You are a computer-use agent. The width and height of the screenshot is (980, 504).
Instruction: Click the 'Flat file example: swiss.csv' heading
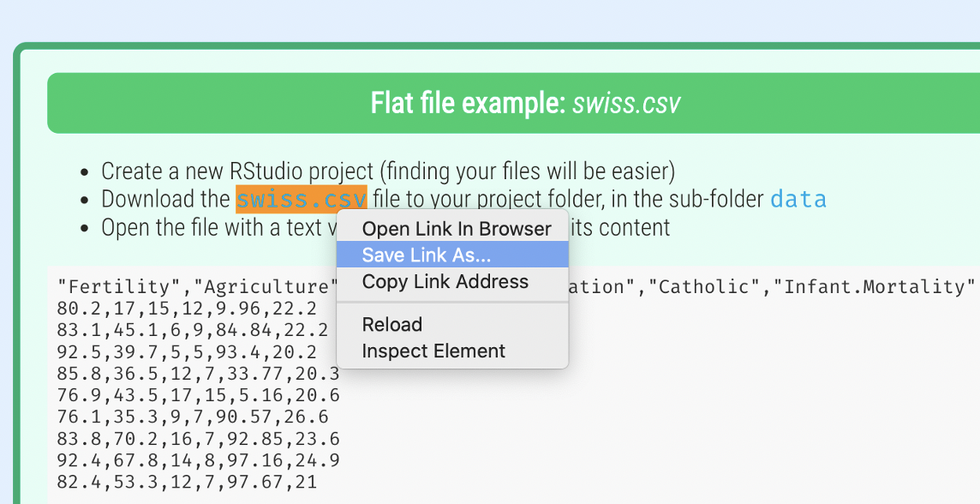click(525, 104)
